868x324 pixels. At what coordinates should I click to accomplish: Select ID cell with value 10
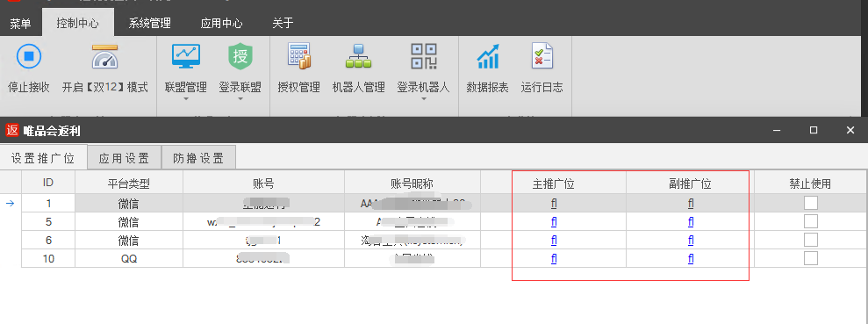(48, 259)
